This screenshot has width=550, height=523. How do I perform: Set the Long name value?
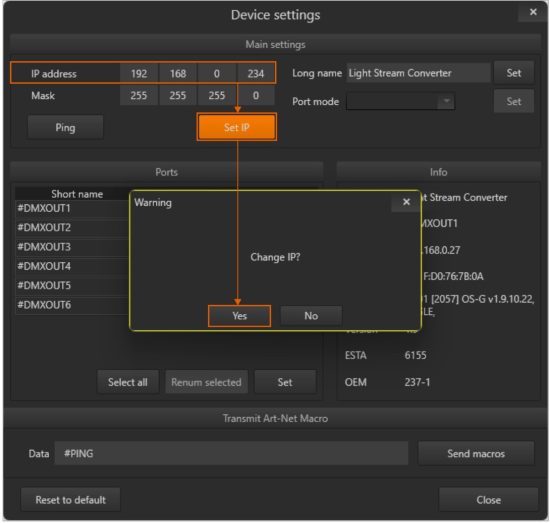(x=514, y=73)
